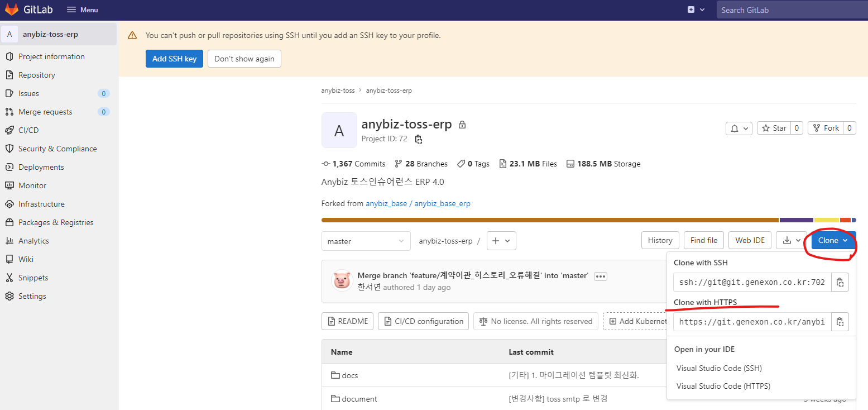Click the commit ellipsis expand icon

coord(601,276)
